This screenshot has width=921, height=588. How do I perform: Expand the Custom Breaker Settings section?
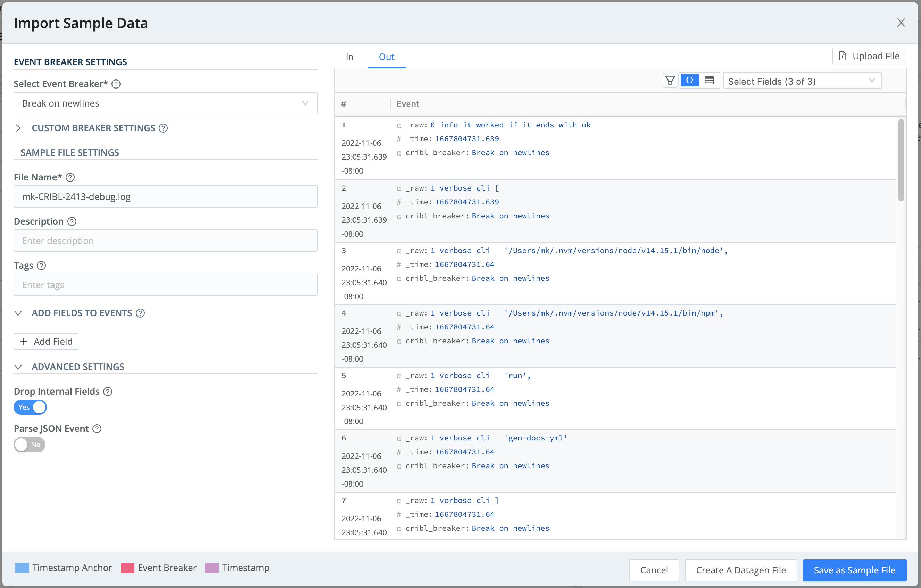click(x=18, y=128)
